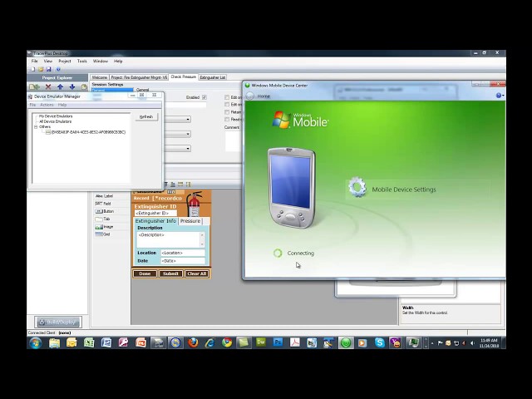Open Firefox from the taskbar
The image size is (532, 399).
193,342
